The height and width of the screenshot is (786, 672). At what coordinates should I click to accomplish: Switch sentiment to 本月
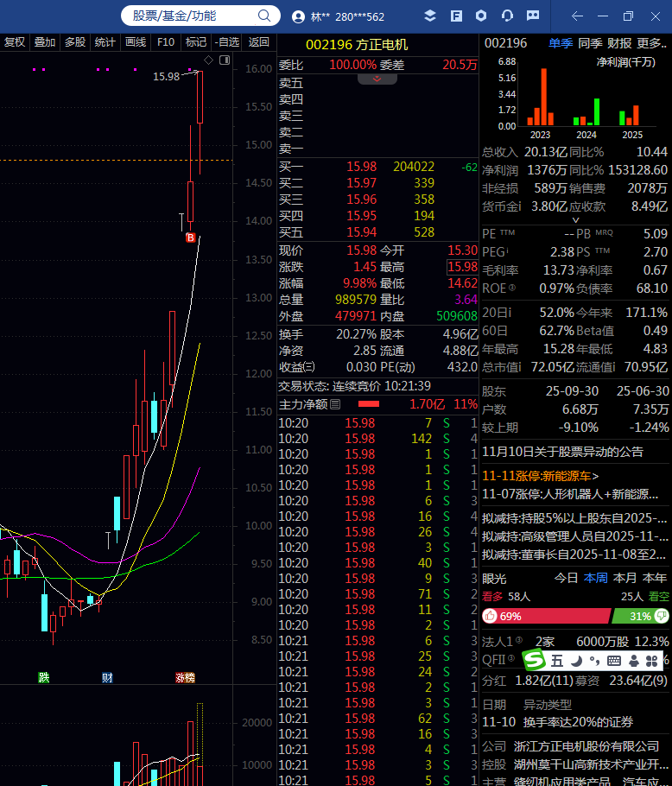tap(624, 578)
